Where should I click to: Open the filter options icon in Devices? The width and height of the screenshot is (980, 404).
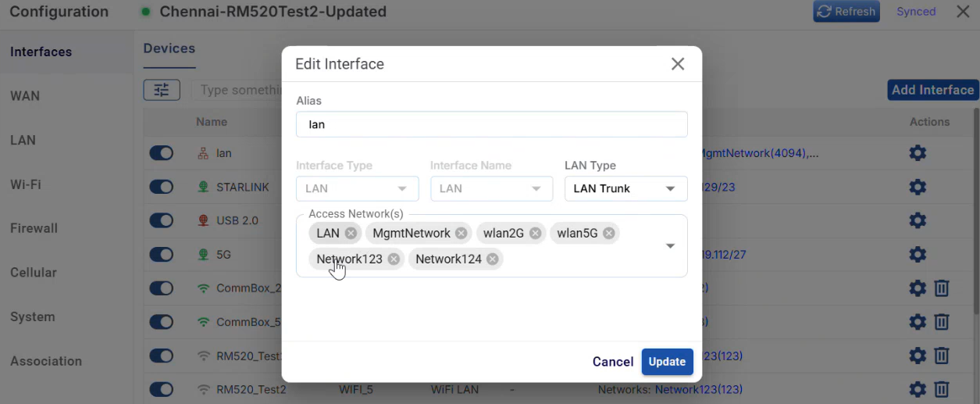(x=162, y=90)
